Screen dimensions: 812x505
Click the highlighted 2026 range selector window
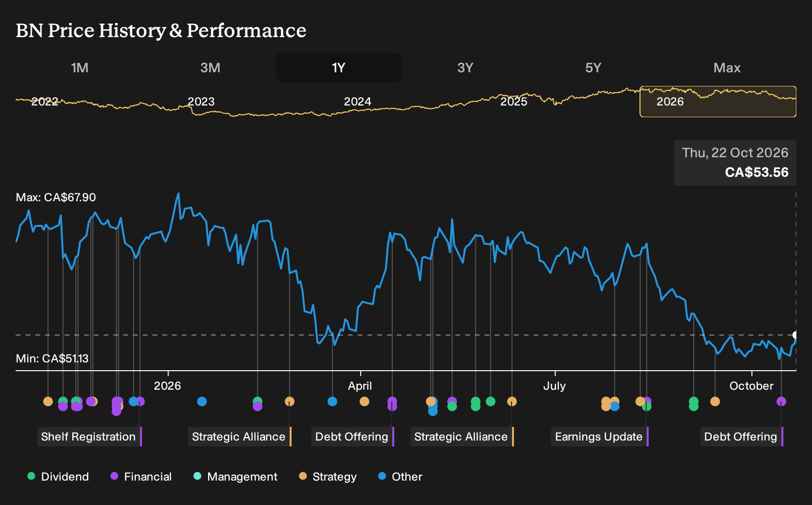coord(718,102)
